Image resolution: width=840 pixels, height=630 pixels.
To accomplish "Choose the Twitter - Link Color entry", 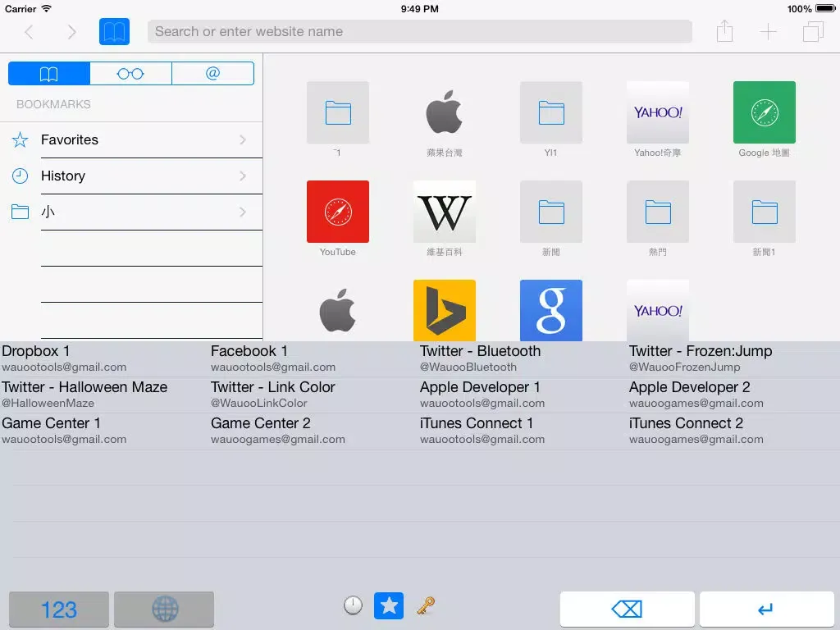I will [313, 395].
